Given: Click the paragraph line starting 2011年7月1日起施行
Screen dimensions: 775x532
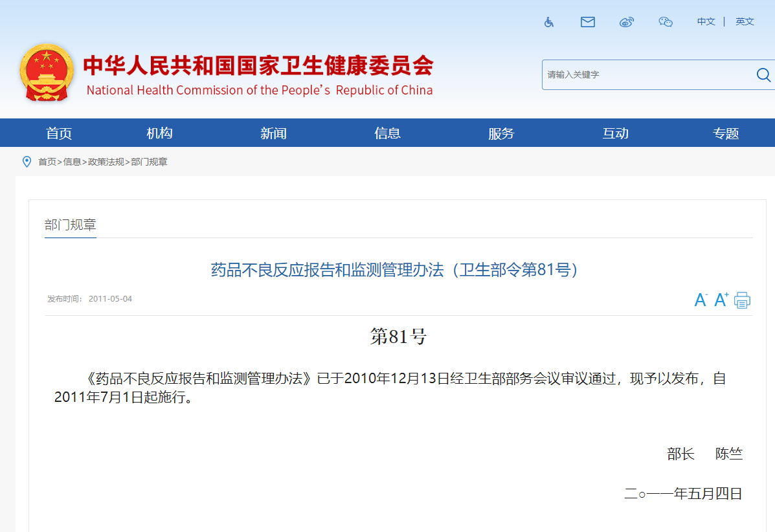Looking at the screenshot, I should tap(124, 397).
